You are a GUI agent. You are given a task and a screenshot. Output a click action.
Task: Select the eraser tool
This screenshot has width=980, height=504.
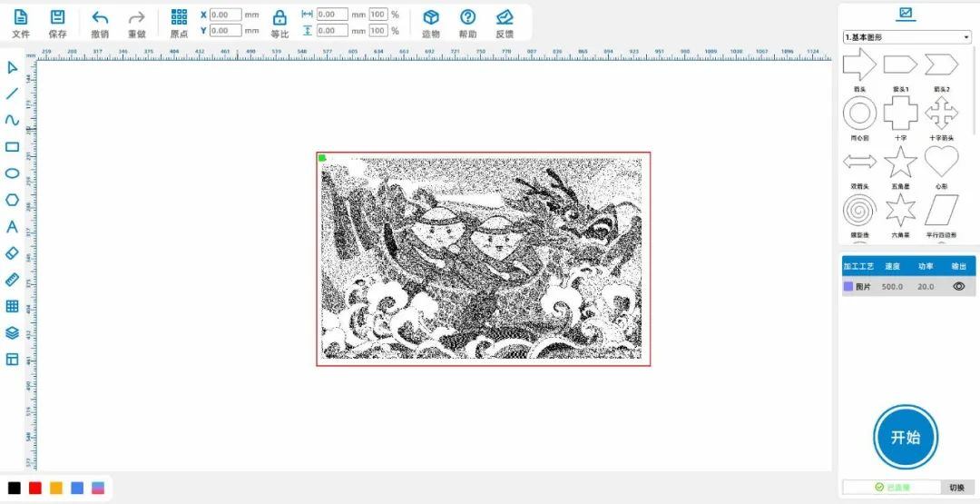pyautogui.click(x=13, y=253)
